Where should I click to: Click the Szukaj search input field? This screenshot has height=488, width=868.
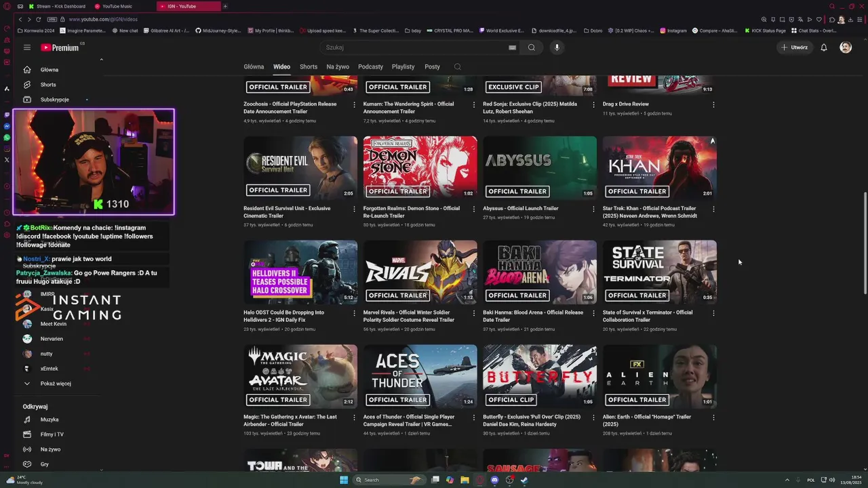[415, 47]
